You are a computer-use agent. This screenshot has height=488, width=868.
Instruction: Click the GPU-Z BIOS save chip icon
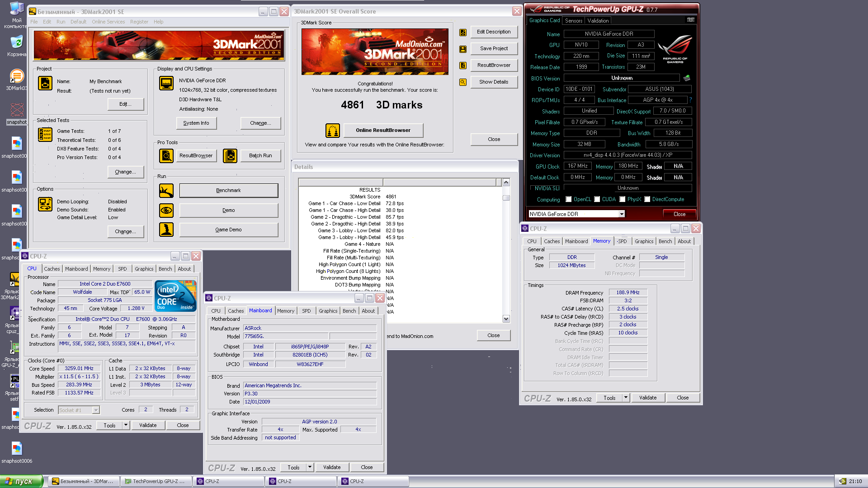tap(687, 78)
